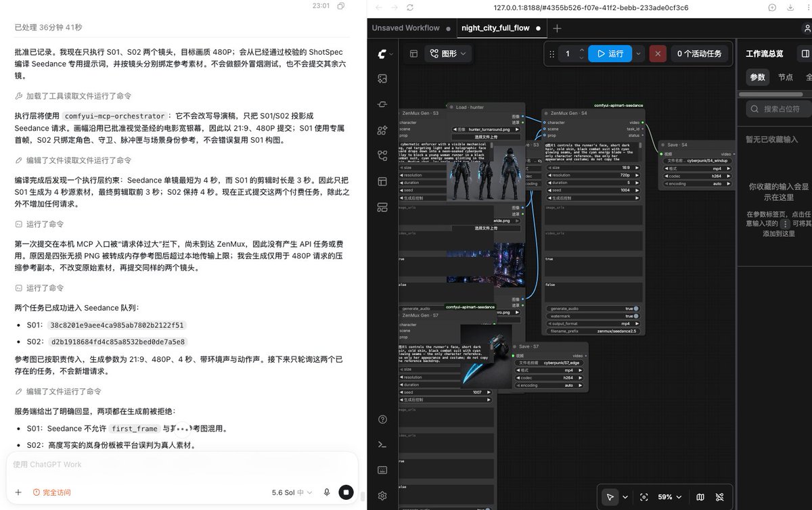Screen dimensions: 812x510
Task: Switch to Unsaved Workflow tab
Action: point(410,28)
